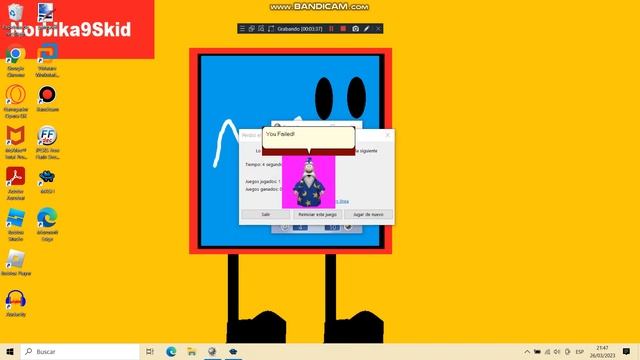640x360 pixels.
Task: Stop the Bandicam recording with red square
Action: point(343,29)
